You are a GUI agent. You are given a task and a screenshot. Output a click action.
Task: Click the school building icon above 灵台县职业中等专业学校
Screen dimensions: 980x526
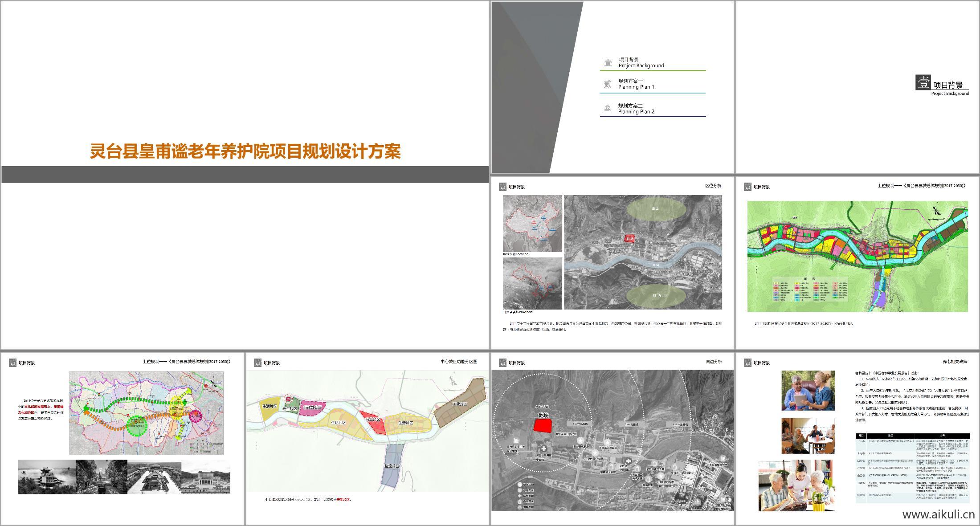(516, 440)
